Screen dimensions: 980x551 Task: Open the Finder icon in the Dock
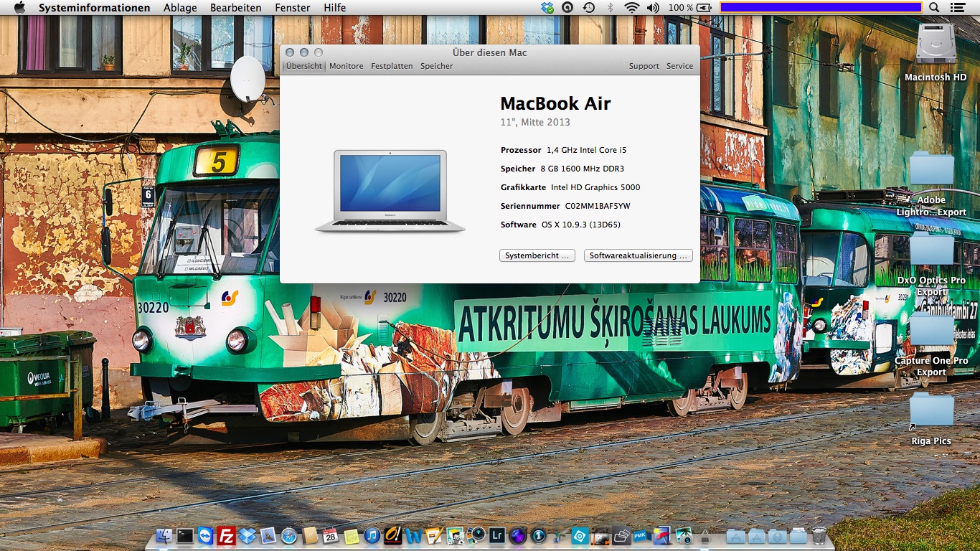(x=164, y=536)
